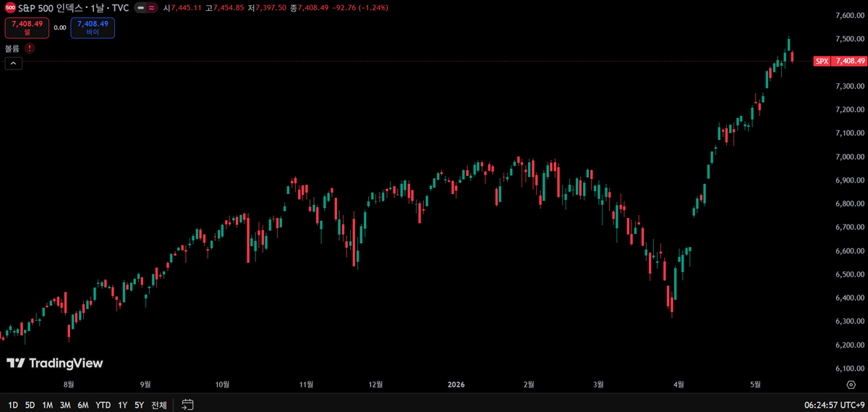Viewport: 868px width, 412px height.
Task: Click the dash pill icon beside TVC
Action: coord(140,8)
